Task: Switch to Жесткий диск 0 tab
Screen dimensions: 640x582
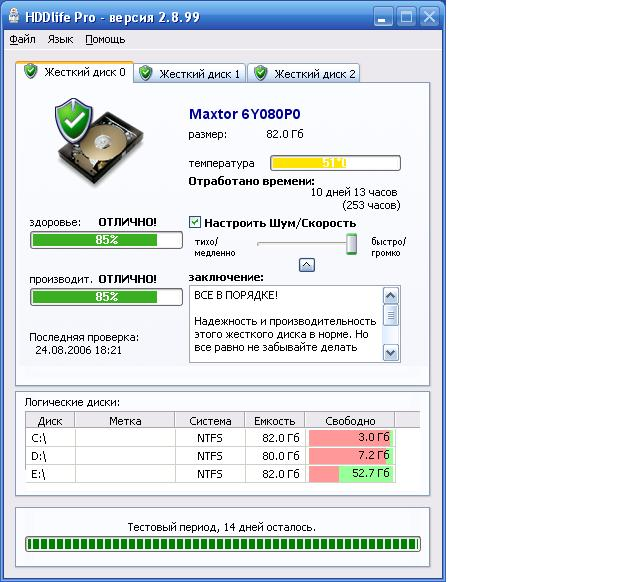Action: 75,72
